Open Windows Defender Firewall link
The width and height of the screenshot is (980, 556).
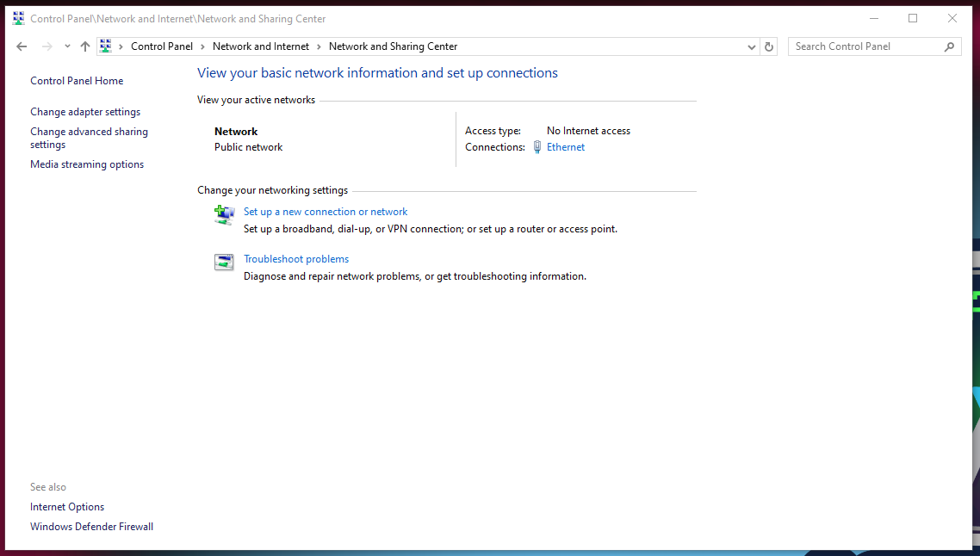(91, 527)
